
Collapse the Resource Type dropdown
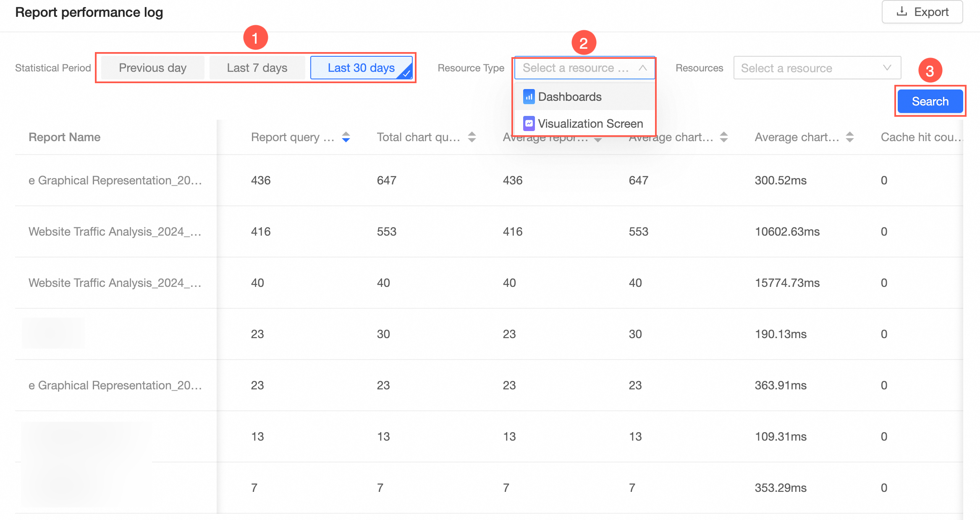(584, 68)
